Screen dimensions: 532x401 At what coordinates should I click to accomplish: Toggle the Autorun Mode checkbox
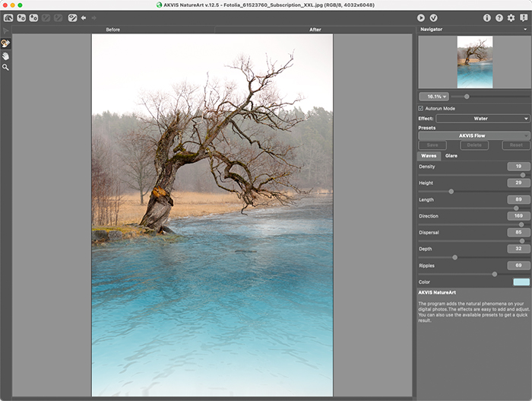point(421,108)
